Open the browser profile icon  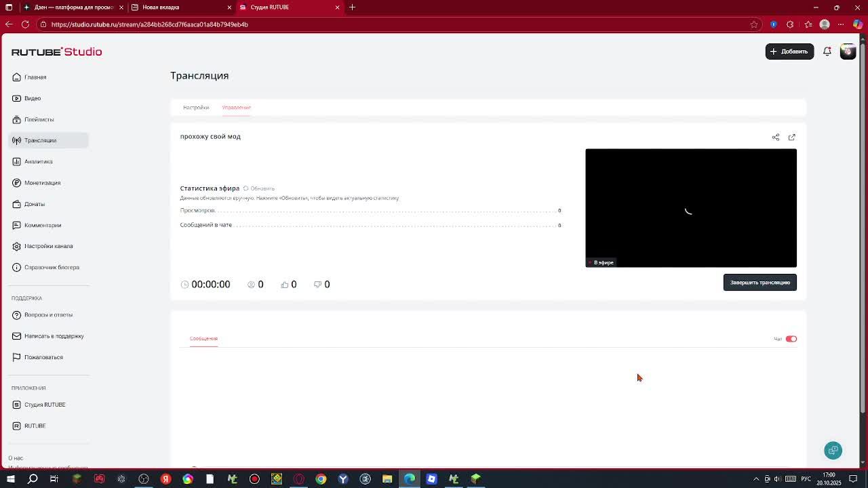[825, 24]
